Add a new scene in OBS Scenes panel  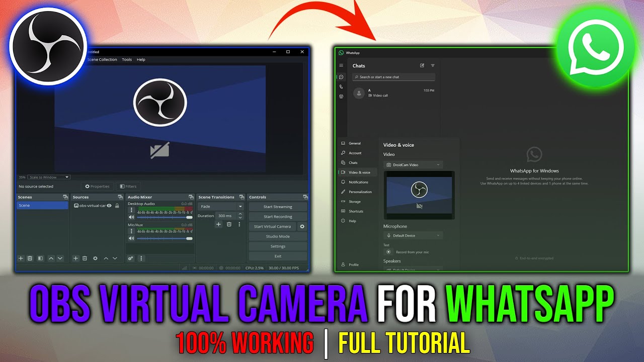click(21, 258)
